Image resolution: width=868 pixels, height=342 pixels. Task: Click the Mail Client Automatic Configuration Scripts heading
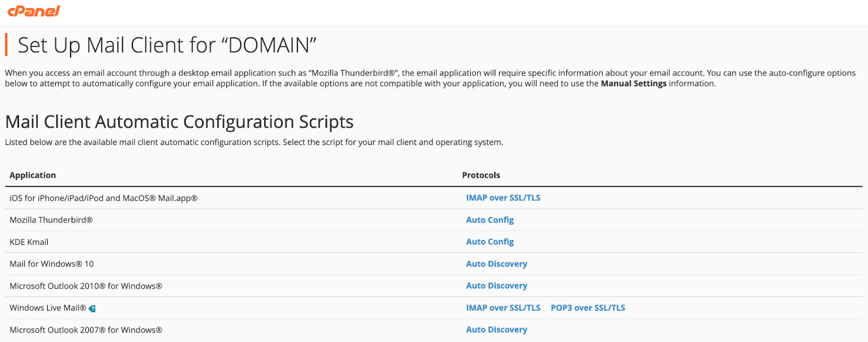[179, 122]
